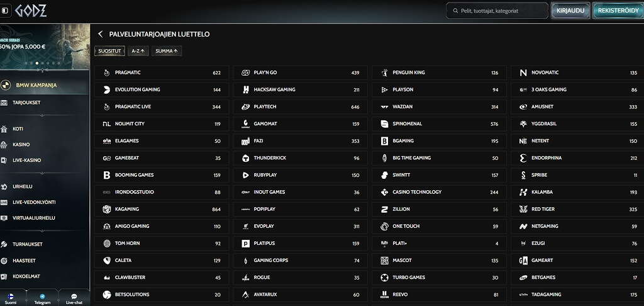Image resolution: width=644 pixels, height=306 pixels.
Task: Click the Haasteet target icon
Action: (x=4, y=261)
